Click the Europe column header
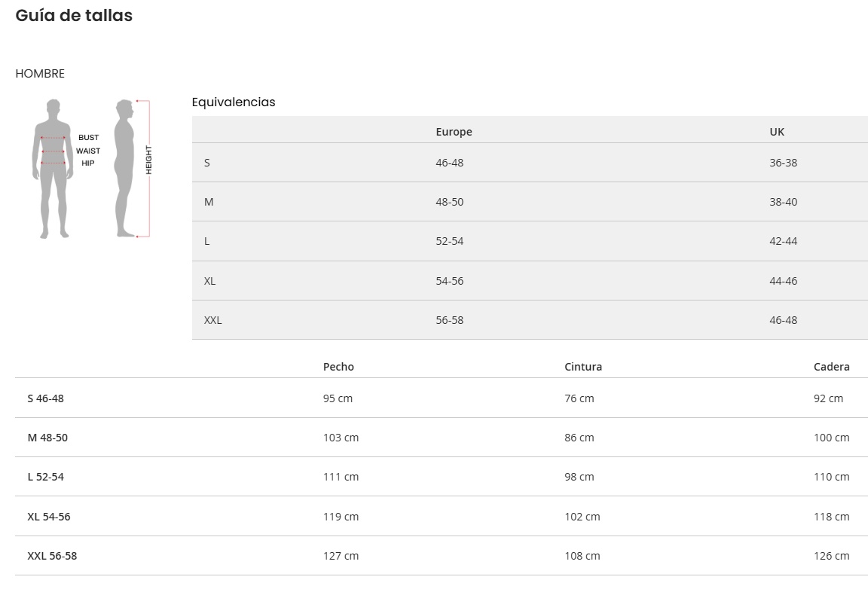This screenshot has height=592, width=868. [454, 132]
